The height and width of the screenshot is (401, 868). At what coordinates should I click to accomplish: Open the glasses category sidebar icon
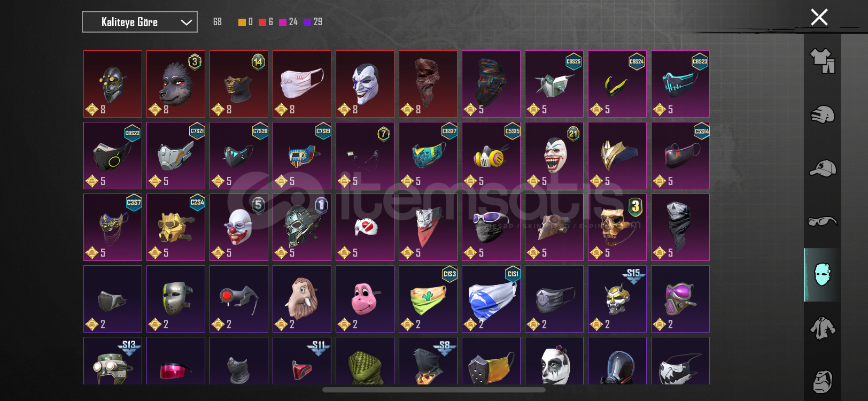point(822,221)
